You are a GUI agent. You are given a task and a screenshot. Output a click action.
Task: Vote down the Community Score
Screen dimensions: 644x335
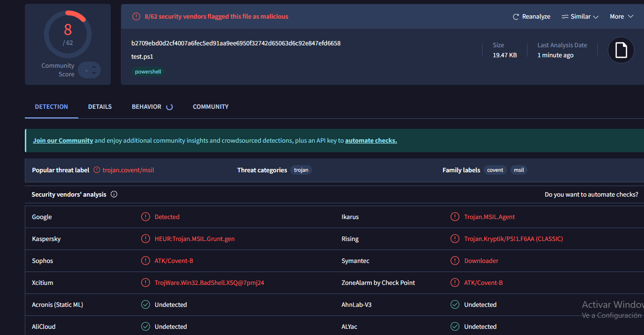tap(94, 73)
